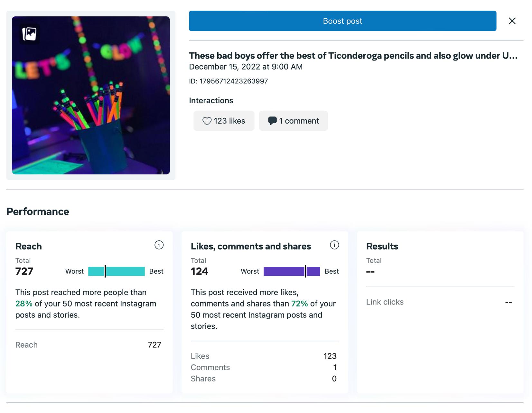The height and width of the screenshot is (413, 532).
Task: Click the 1 comment button
Action: click(293, 121)
